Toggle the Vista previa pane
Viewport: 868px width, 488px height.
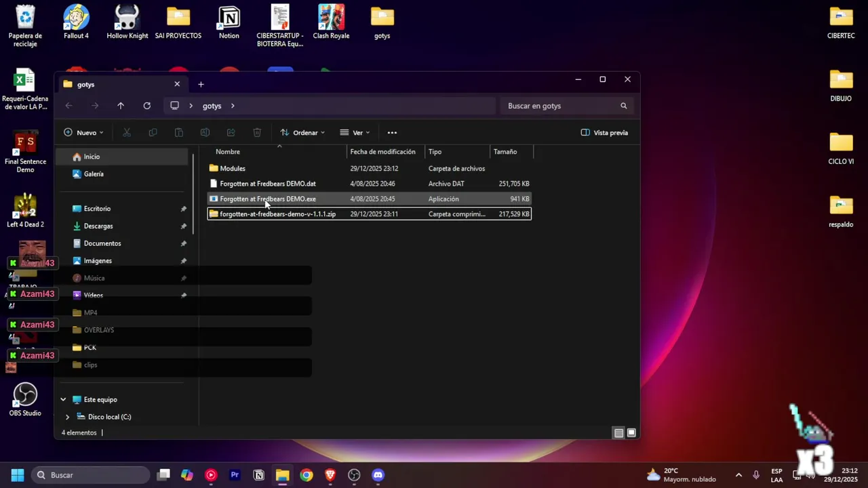click(604, 133)
